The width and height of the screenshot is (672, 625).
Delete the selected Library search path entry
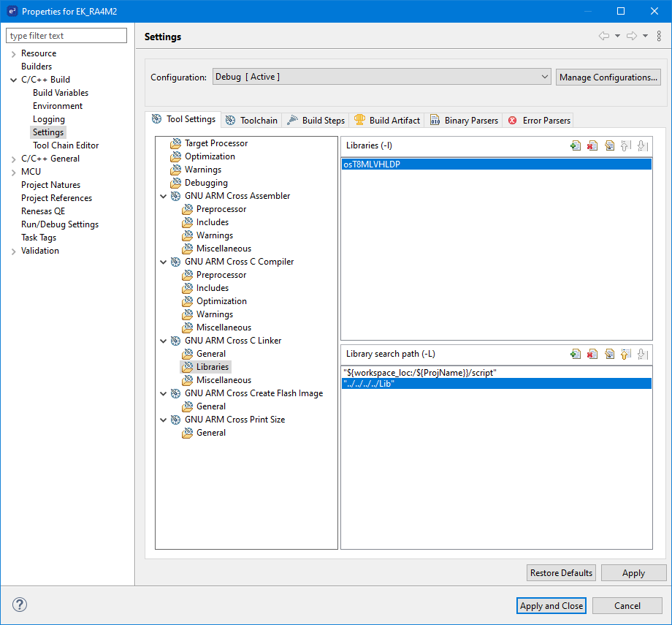592,355
